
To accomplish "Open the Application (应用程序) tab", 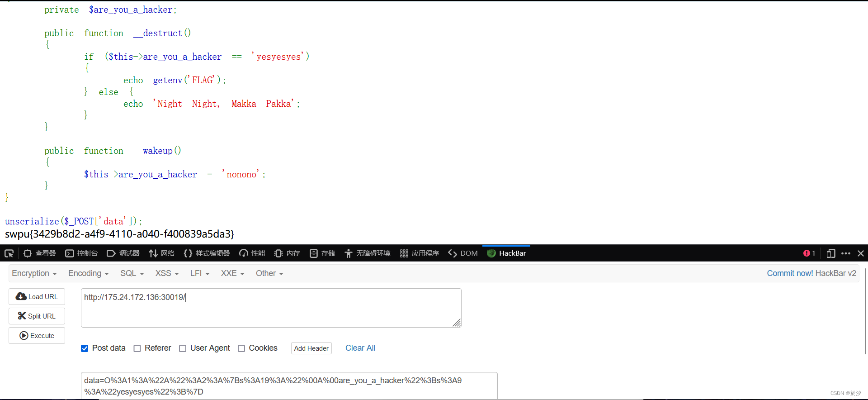I will point(420,253).
